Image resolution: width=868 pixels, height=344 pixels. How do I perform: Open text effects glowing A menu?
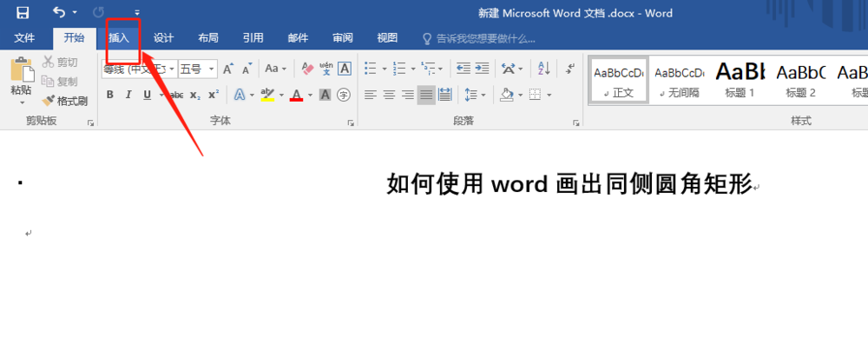click(240, 95)
